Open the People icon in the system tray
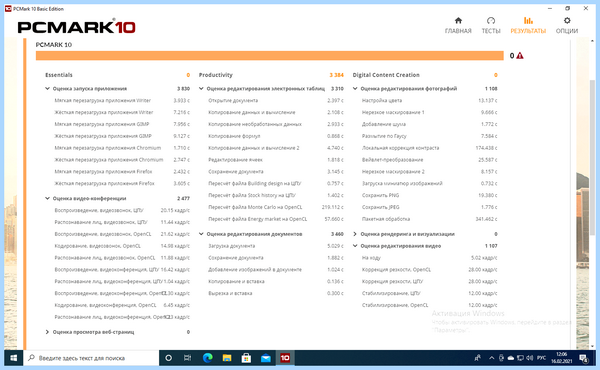This screenshot has height=370, width=600. click(478, 358)
